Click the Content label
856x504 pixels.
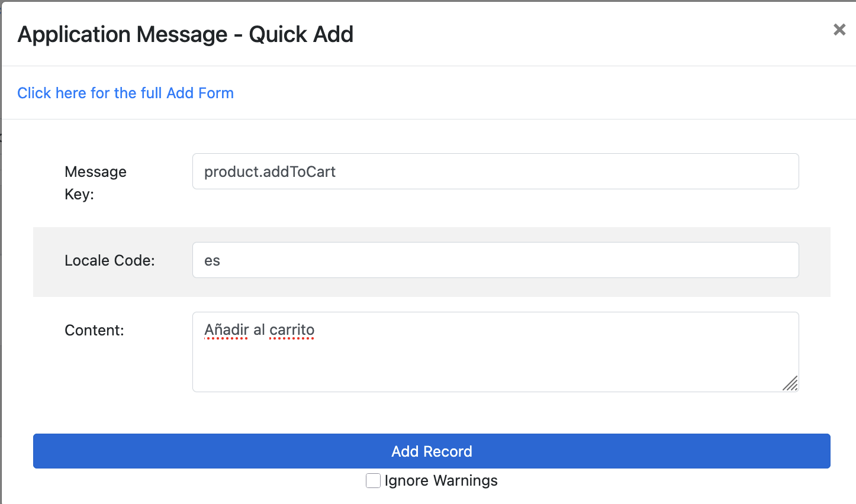point(94,330)
